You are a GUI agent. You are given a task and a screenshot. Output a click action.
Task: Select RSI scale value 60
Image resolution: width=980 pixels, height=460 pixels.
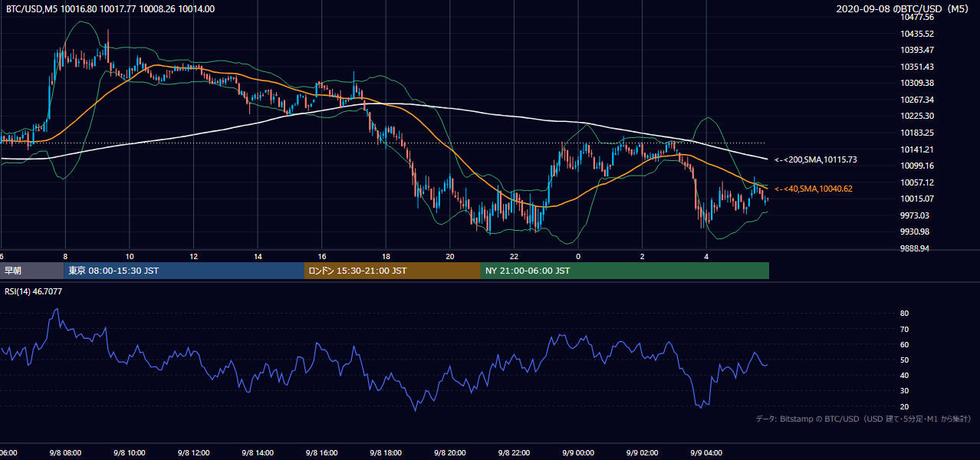(904, 344)
